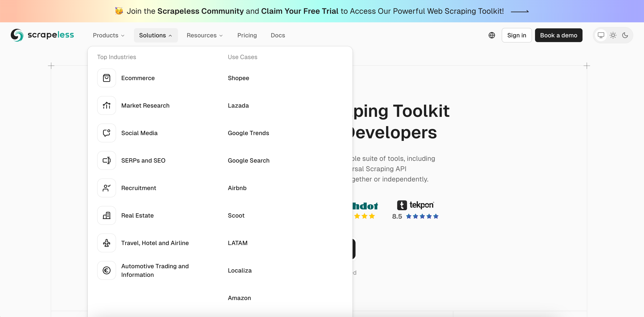Click the Book a demo button

coord(558,35)
